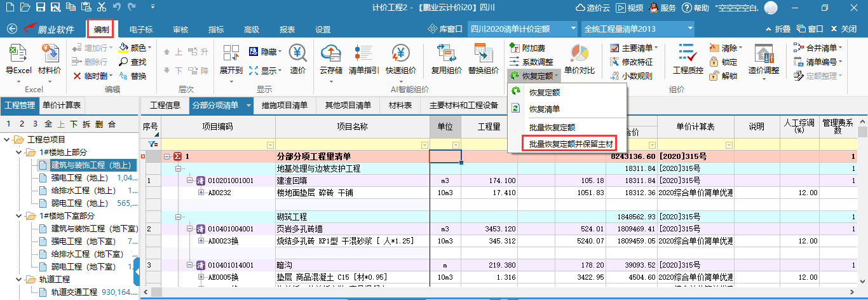Viewport: 868px width, 300px height.
Task: Select 批量恢复定额并保留主材 menu entry
Action: point(574,144)
